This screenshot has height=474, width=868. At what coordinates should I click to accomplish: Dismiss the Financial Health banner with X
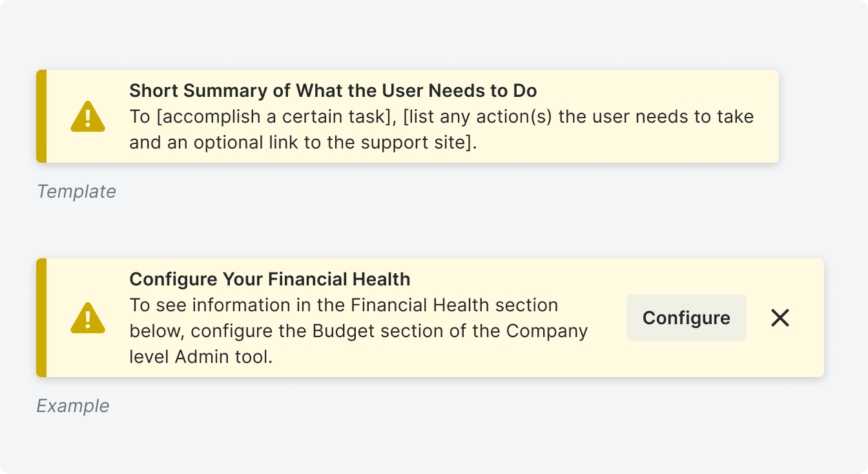click(x=780, y=318)
